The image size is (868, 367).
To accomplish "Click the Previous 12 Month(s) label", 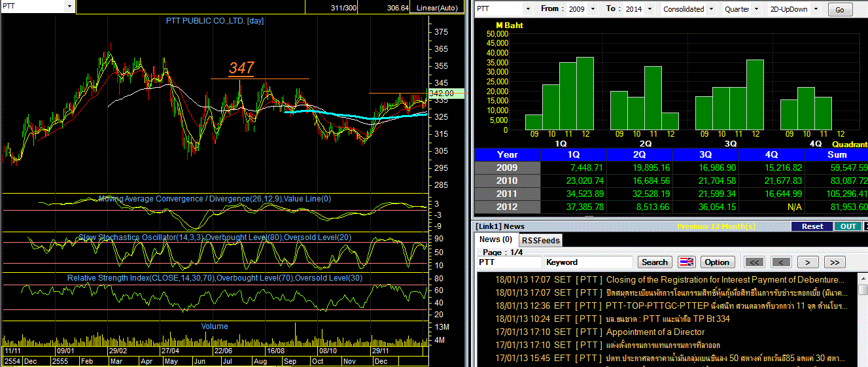I will click(x=716, y=226).
